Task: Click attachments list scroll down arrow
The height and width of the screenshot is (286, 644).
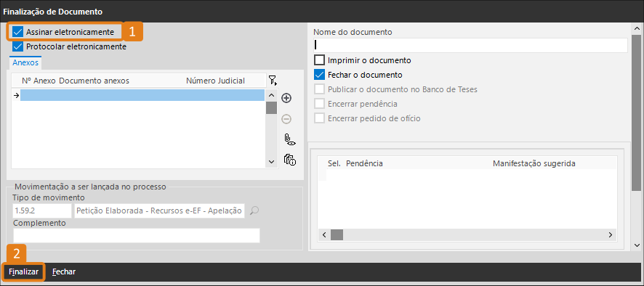Action: pos(271,162)
